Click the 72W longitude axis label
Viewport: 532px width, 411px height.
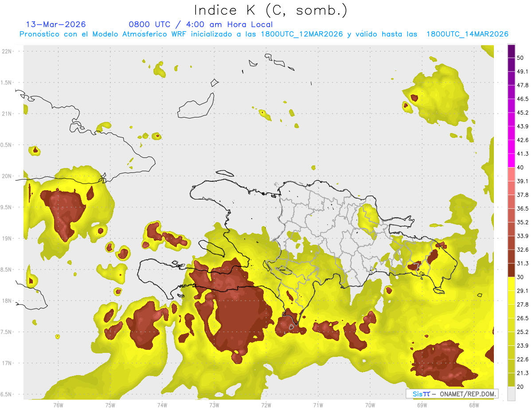(266, 405)
